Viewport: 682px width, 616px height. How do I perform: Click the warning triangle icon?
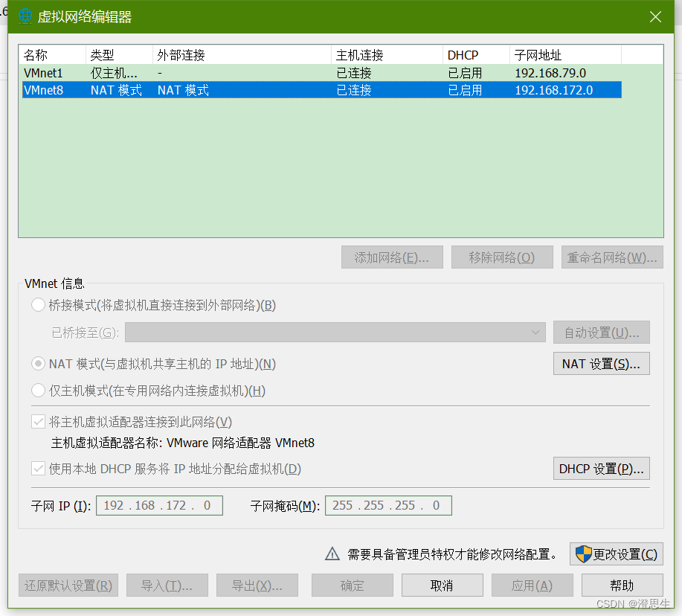point(332,554)
